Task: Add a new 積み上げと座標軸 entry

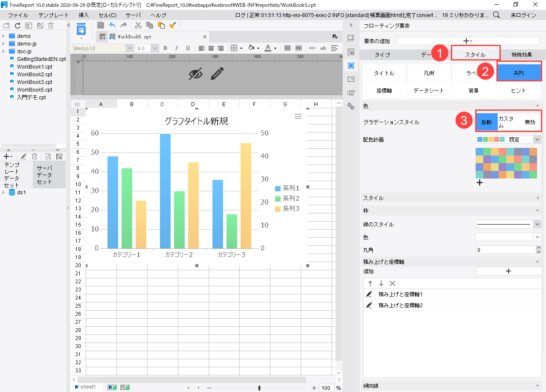Action: 508,271
